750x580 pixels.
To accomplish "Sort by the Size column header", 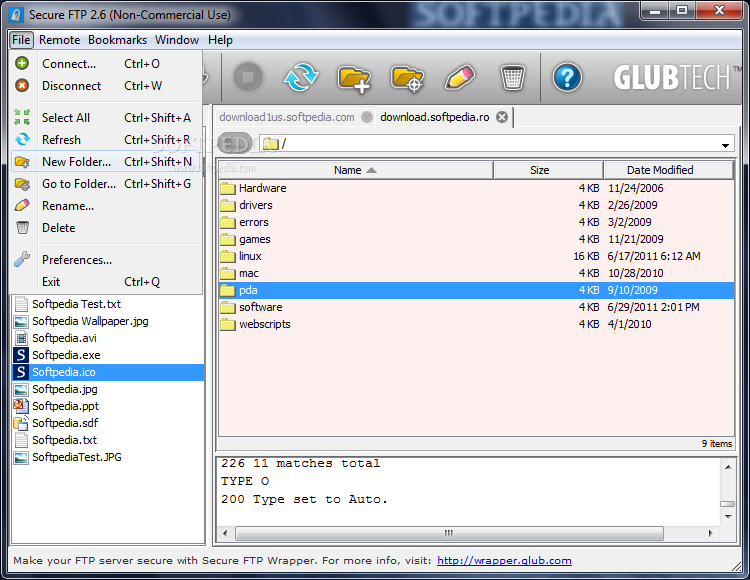I will click(x=548, y=170).
